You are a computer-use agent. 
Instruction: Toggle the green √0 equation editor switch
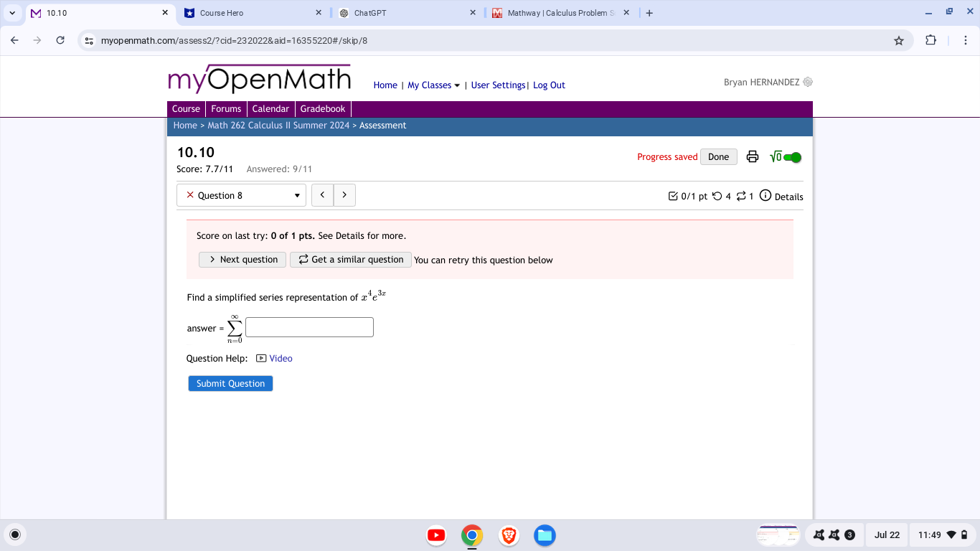(791, 156)
